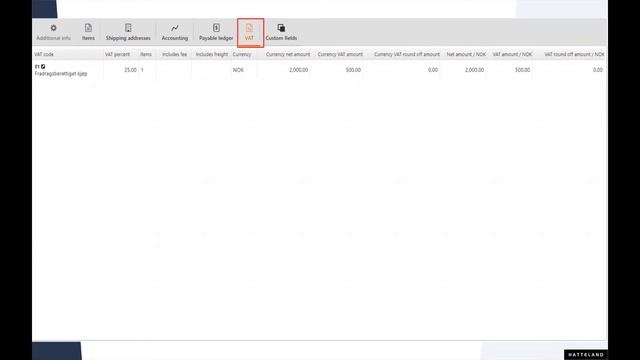Screen dimensions: 640x360
Task: Click the edit icon beside VAT code 01
Action: 43,66
